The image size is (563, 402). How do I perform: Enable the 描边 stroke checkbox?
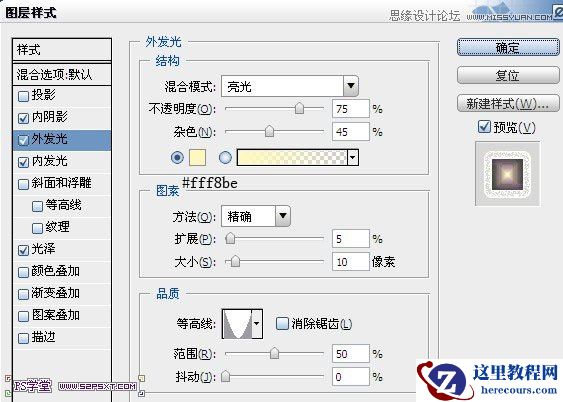coord(23,338)
